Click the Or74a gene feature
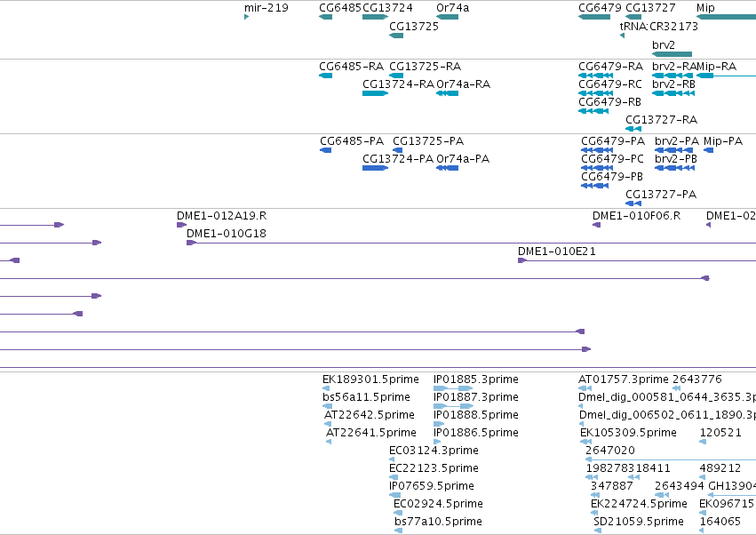Screen dimensions: 756x535 [448, 17]
